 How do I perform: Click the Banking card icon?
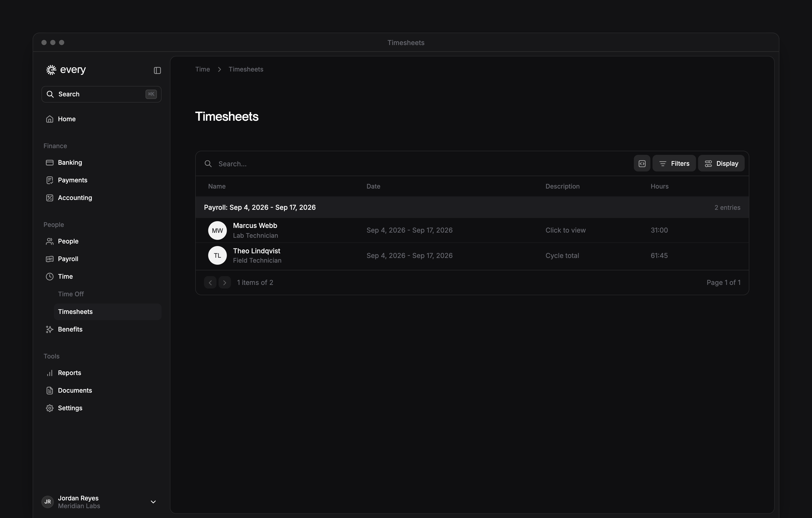point(49,163)
